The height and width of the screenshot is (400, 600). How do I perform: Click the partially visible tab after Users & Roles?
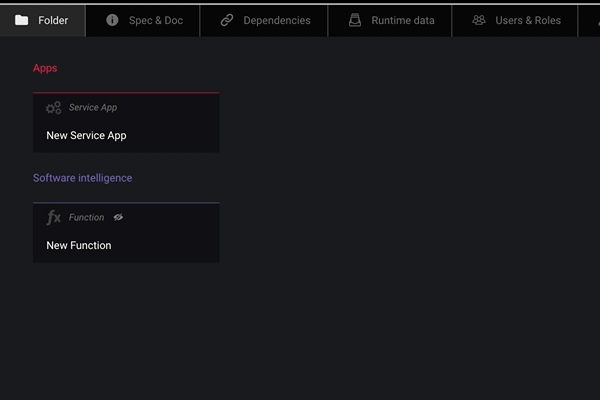pos(590,20)
